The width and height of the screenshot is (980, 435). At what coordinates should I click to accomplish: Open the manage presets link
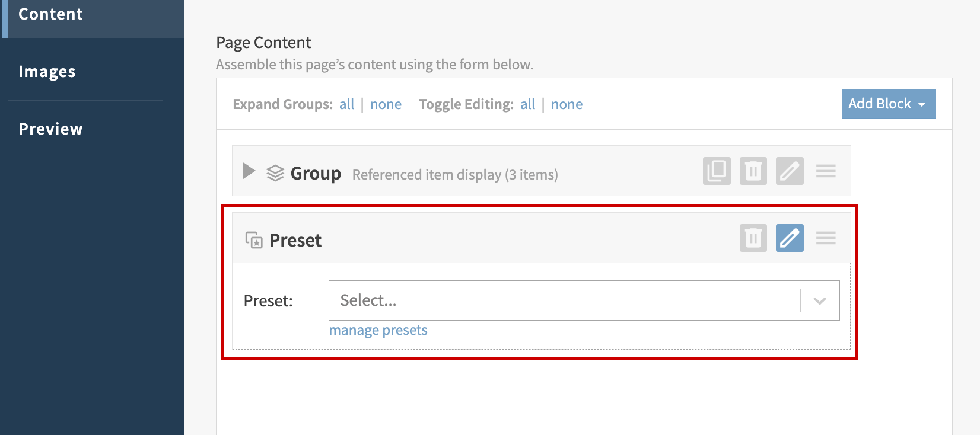(x=378, y=330)
